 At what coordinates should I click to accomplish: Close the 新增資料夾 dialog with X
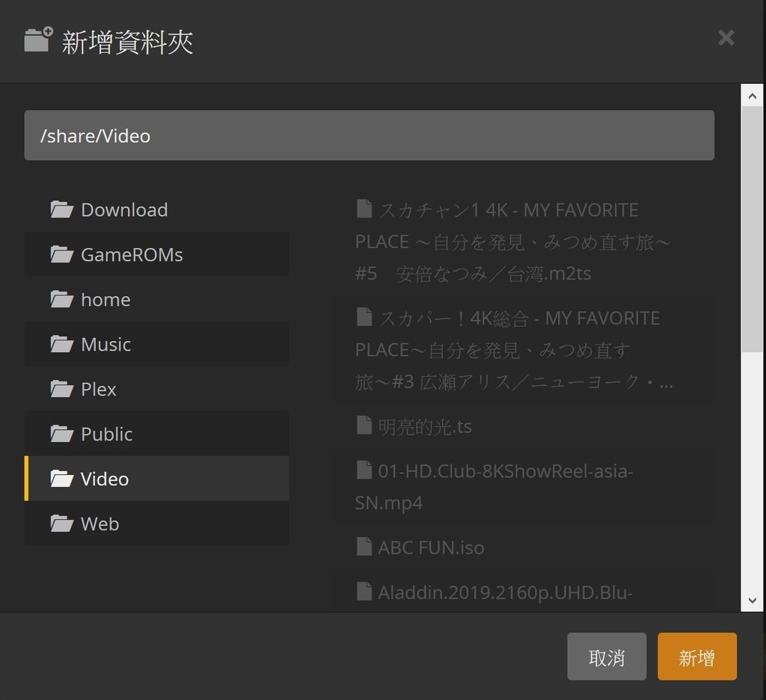point(726,37)
